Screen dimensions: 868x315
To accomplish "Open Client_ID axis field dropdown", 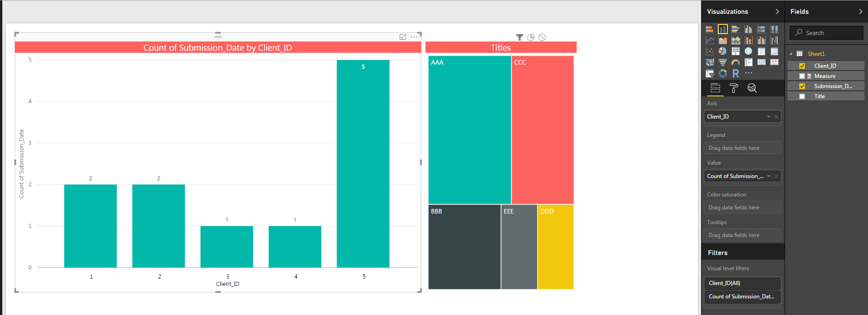I will coord(768,117).
